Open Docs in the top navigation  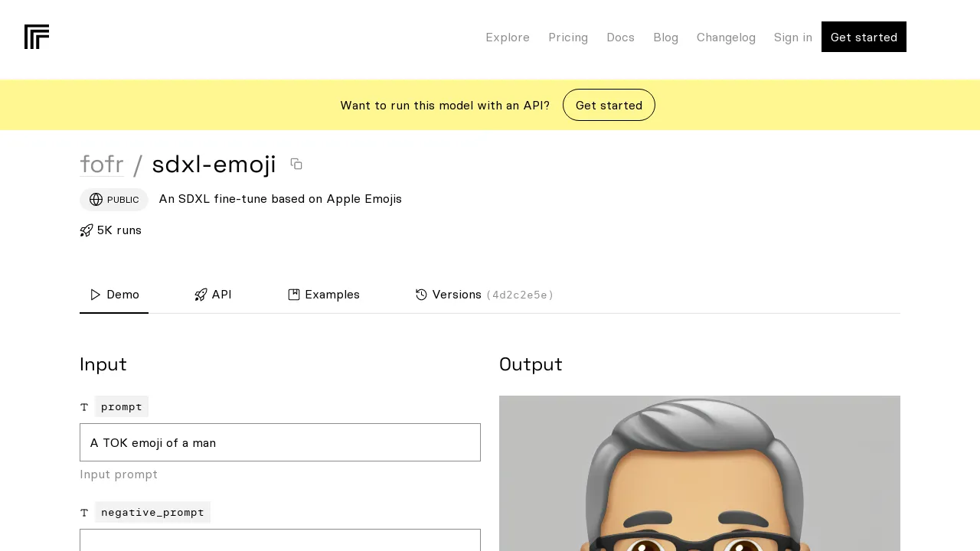point(620,37)
